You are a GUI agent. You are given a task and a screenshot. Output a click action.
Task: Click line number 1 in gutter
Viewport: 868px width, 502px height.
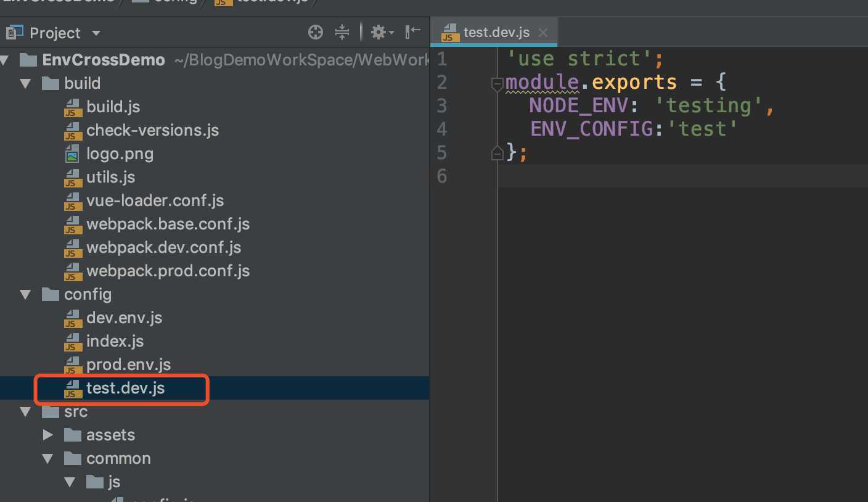tap(441, 59)
